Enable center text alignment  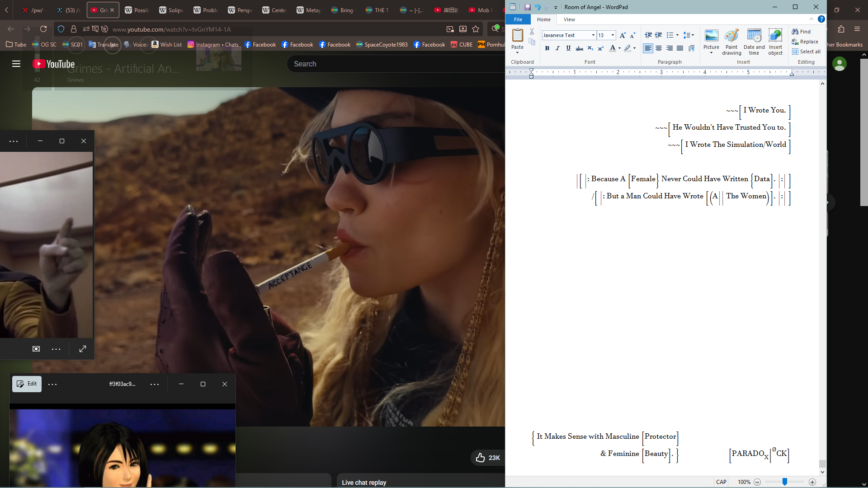click(x=659, y=48)
